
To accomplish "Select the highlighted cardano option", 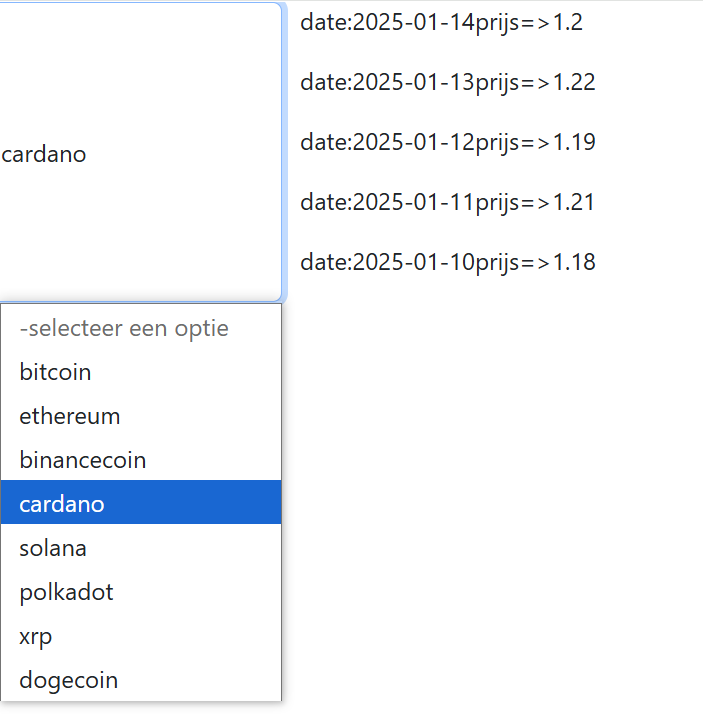I will [x=62, y=504].
